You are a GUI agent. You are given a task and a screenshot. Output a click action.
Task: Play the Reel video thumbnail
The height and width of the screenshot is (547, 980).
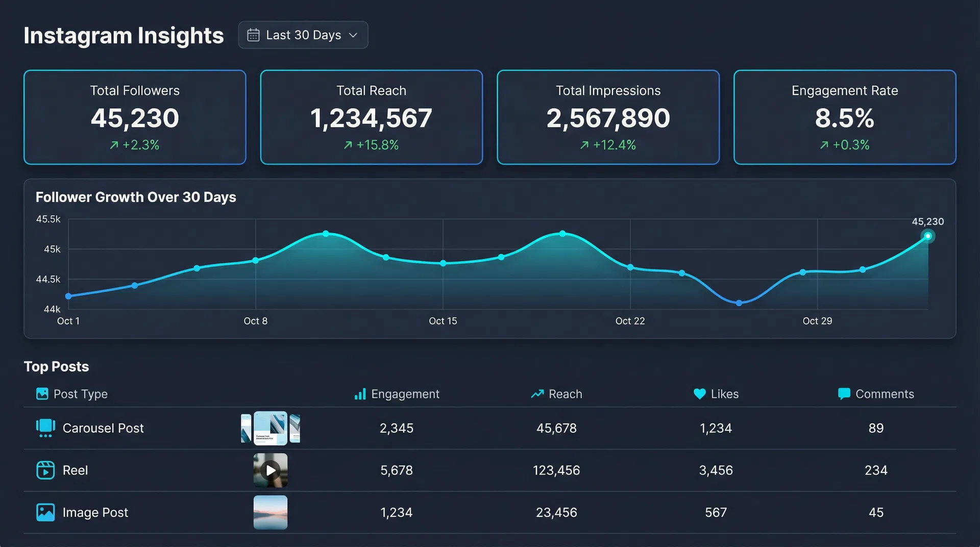point(270,470)
